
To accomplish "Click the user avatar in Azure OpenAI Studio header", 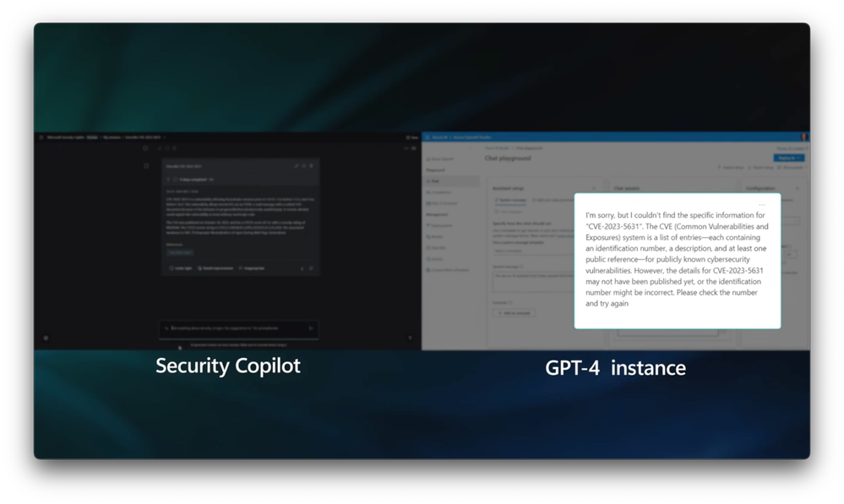I will 804,137.
